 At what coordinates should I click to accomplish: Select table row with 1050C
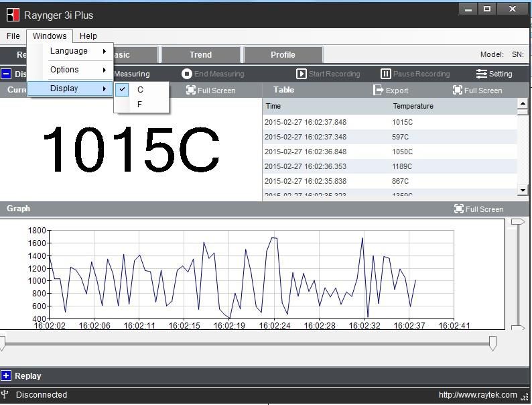(390, 152)
